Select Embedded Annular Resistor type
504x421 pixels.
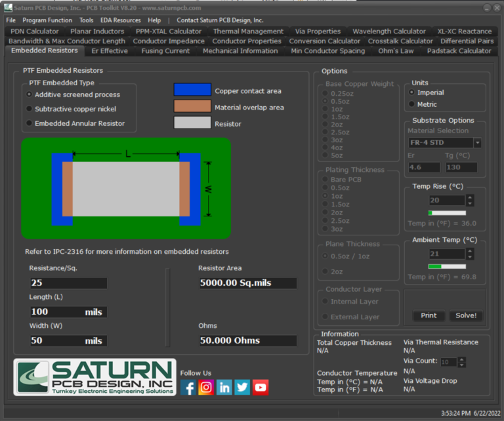pos(29,123)
